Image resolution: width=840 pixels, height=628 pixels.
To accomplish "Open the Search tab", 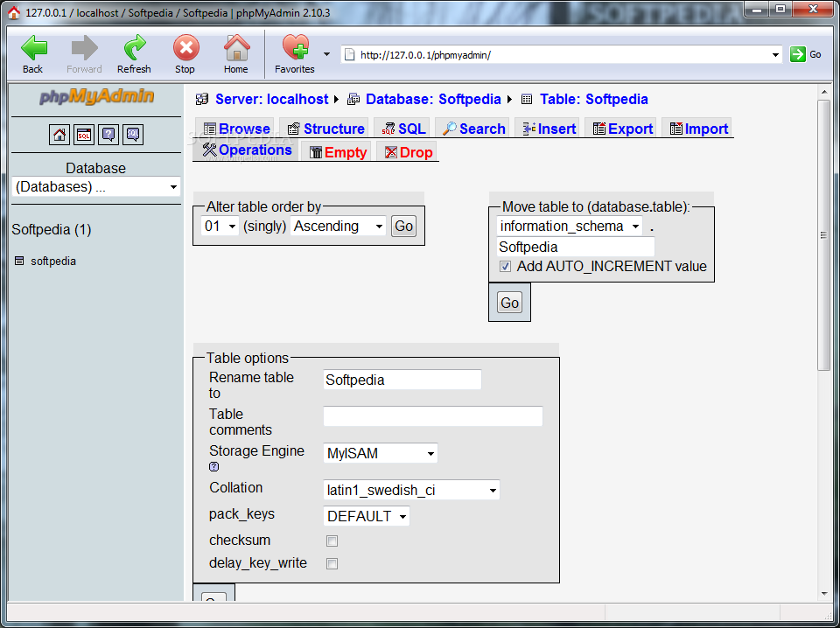I will point(473,129).
